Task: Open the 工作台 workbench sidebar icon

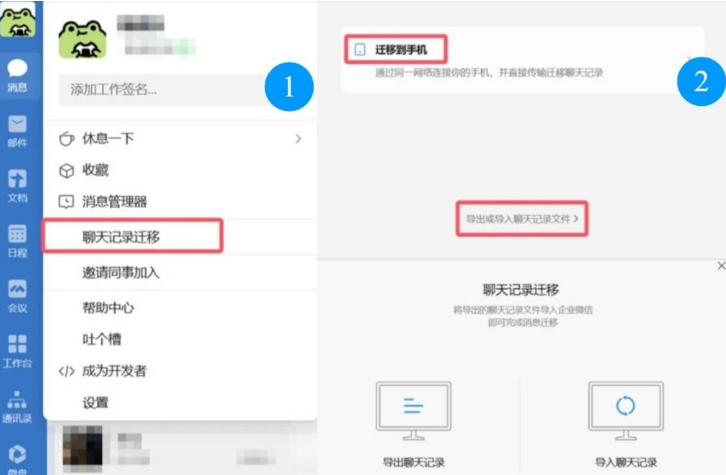Action: pyautogui.click(x=17, y=351)
